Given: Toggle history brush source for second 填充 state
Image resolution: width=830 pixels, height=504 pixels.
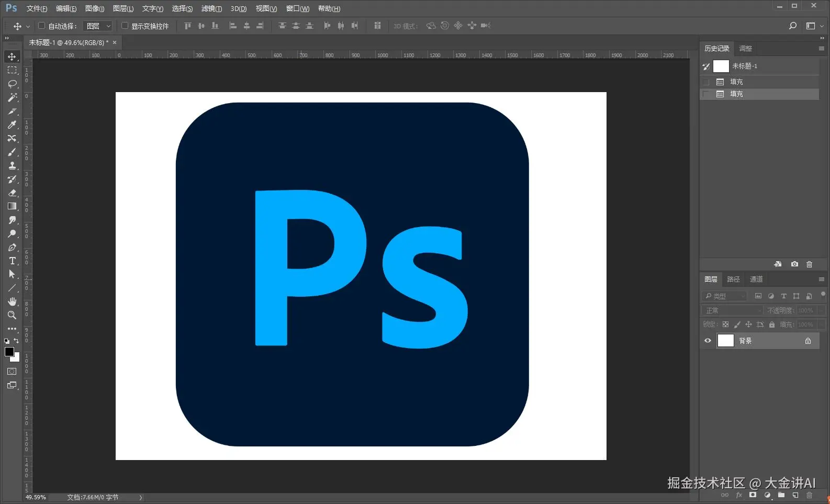Looking at the screenshot, I should (706, 94).
